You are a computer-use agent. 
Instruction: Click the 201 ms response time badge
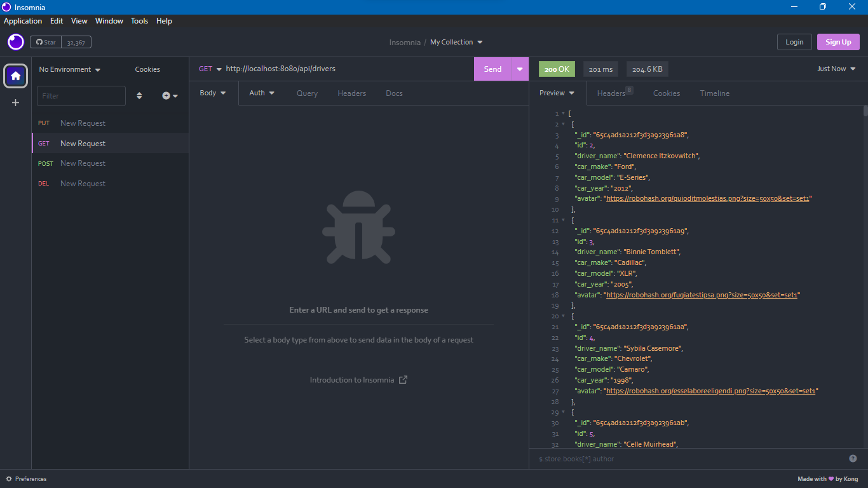(x=600, y=69)
